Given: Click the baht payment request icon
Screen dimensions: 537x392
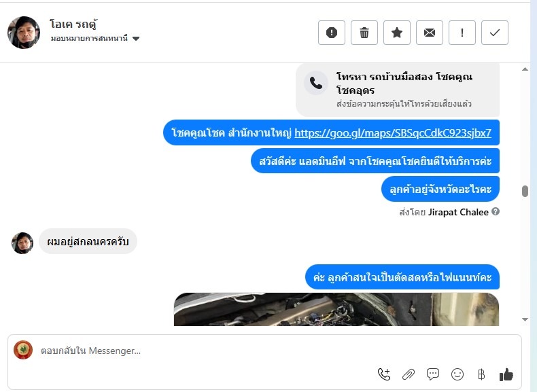Looking at the screenshot, I should click(481, 374).
